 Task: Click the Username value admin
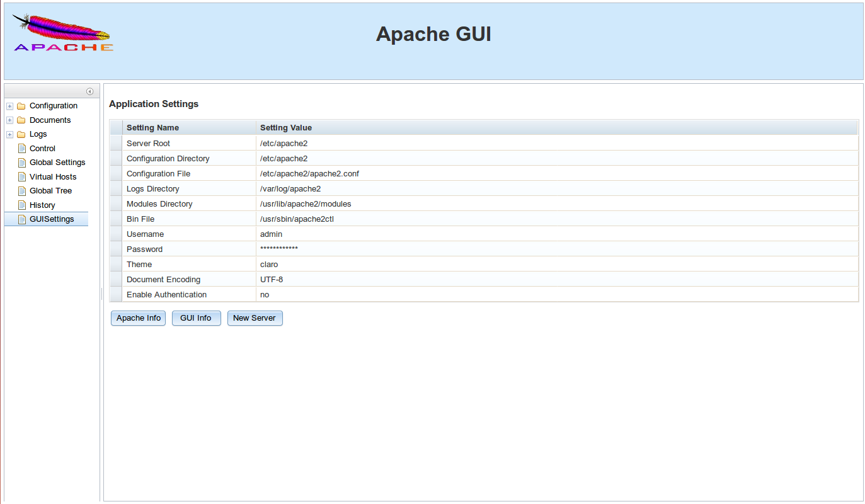tap(271, 234)
